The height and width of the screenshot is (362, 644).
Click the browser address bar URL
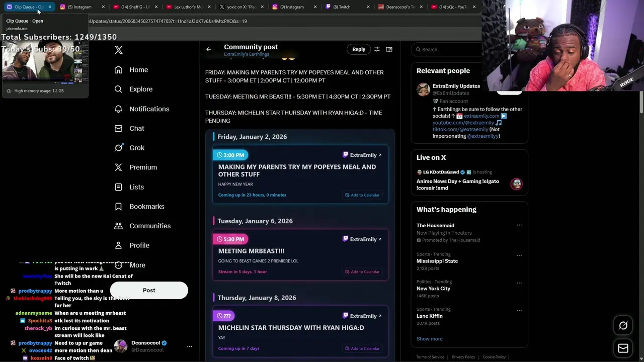[x=167, y=21]
